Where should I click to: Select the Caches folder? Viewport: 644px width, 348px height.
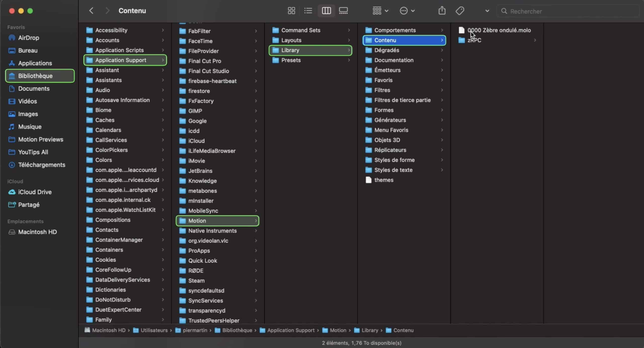pyautogui.click(x=125, y=120)
